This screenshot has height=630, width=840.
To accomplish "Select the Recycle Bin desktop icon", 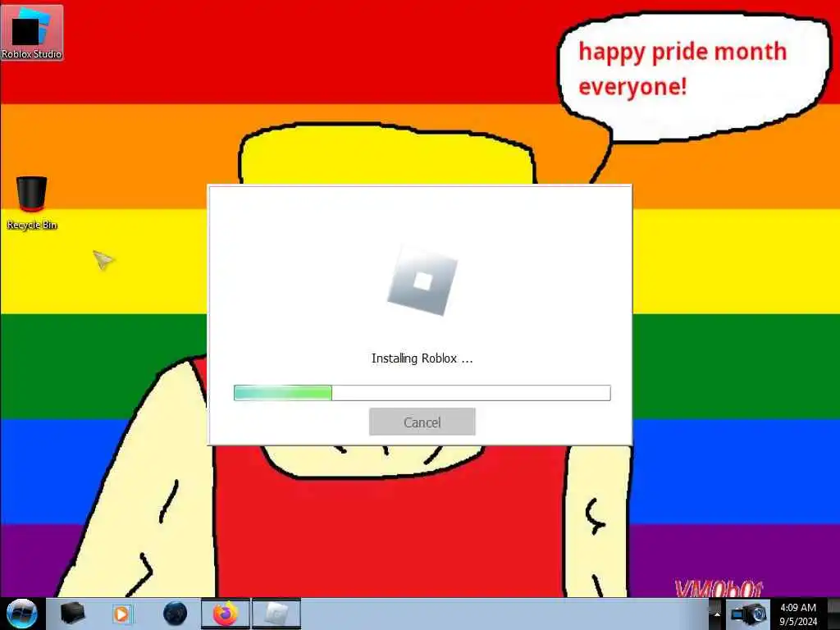I will click(32, 203).
